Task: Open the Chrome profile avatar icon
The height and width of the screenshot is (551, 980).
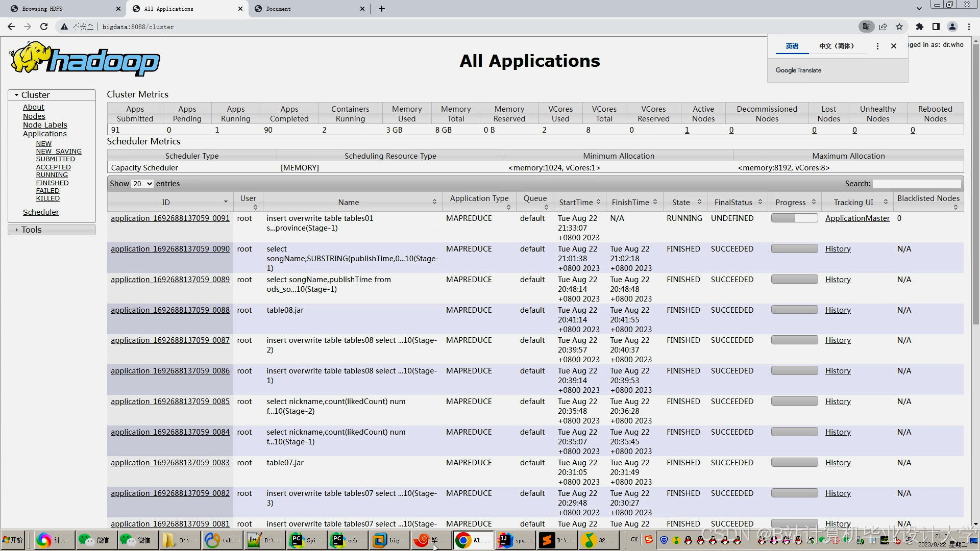Action: (x=952, y=27)
